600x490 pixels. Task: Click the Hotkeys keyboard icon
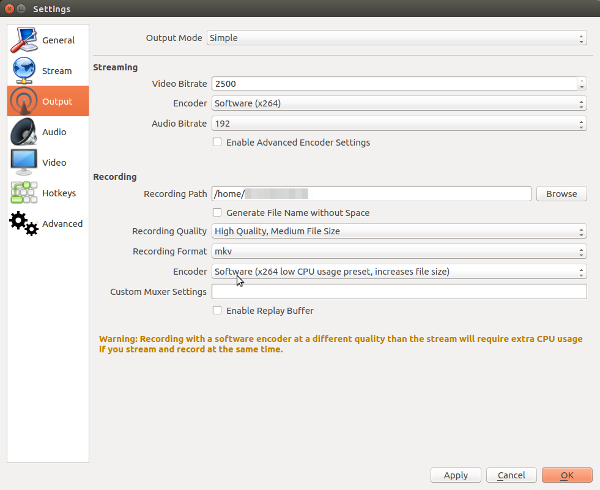click(25, 192)
